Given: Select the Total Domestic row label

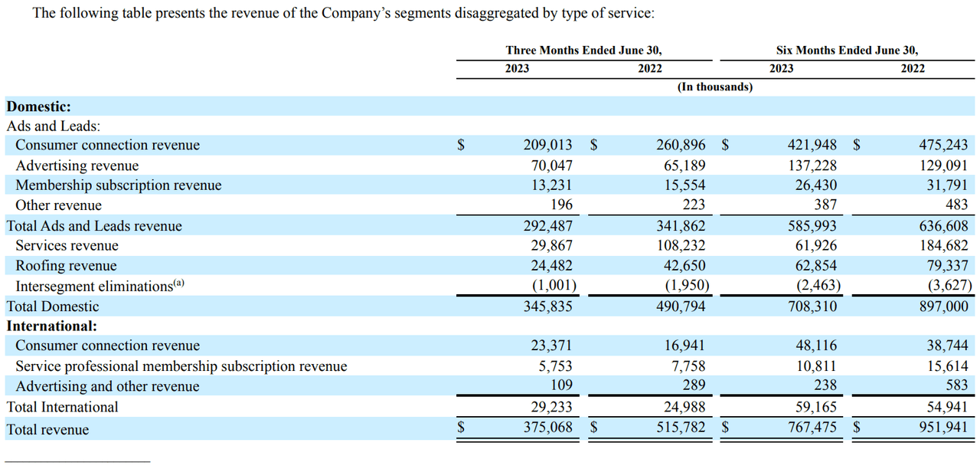Looking at the screenshot, I should (x=52, y=307).
